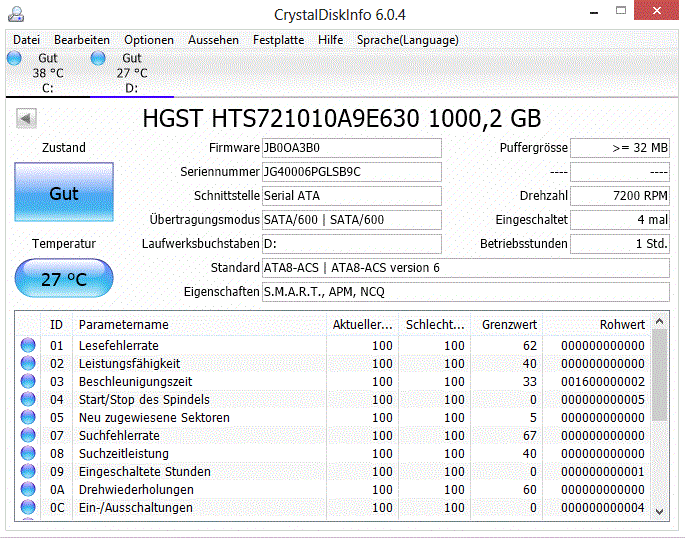685x538 pixels.
Task: Click the Grenzwert column header
Action: [x=507, y=324]
